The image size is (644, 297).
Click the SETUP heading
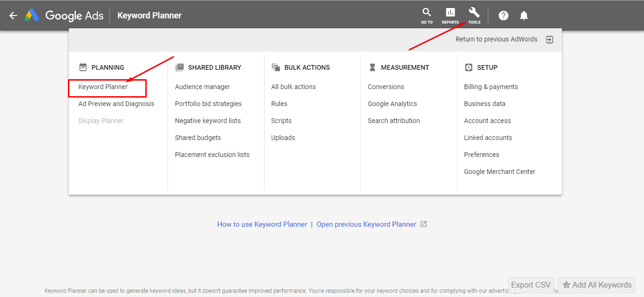pyautogui.click(x=487, y=67)
